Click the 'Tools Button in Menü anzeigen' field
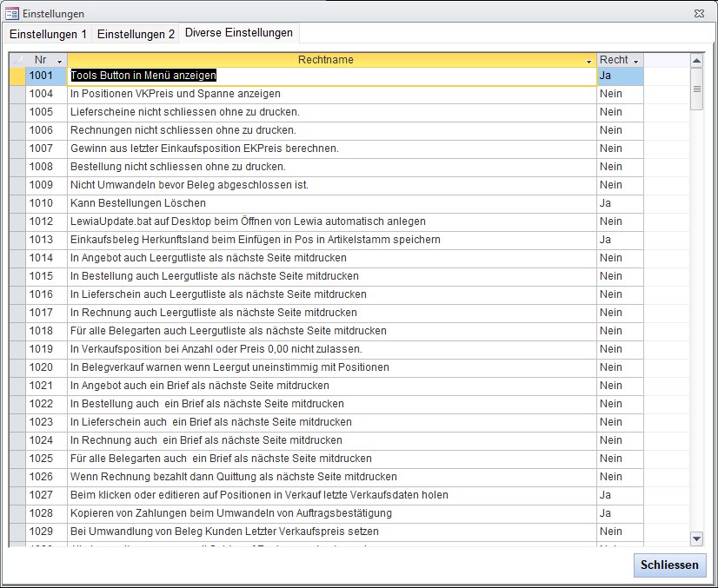The width and height of the screenshot is (718, 588). (330, 76)
